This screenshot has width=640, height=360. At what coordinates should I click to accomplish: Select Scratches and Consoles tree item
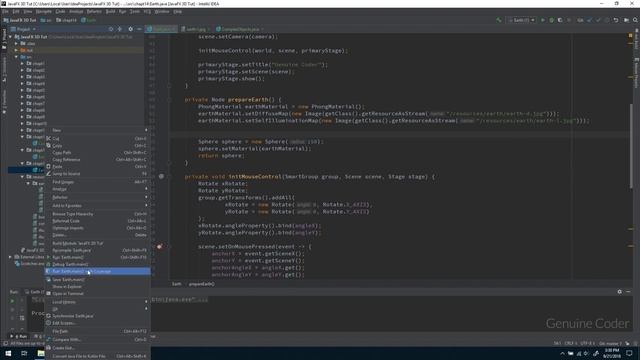point(29,264)
